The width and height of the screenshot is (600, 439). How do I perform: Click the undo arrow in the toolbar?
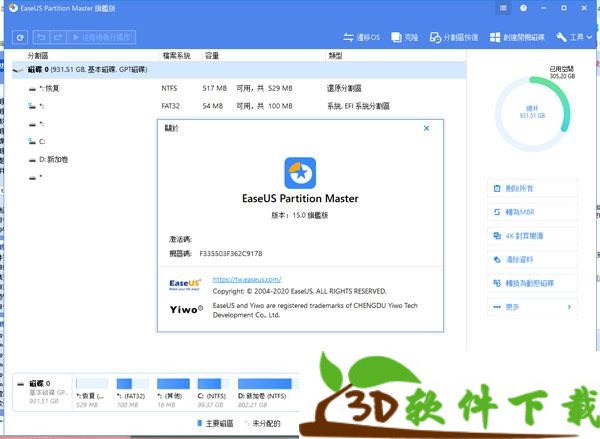pyautogui.click(x=41, y=37)
